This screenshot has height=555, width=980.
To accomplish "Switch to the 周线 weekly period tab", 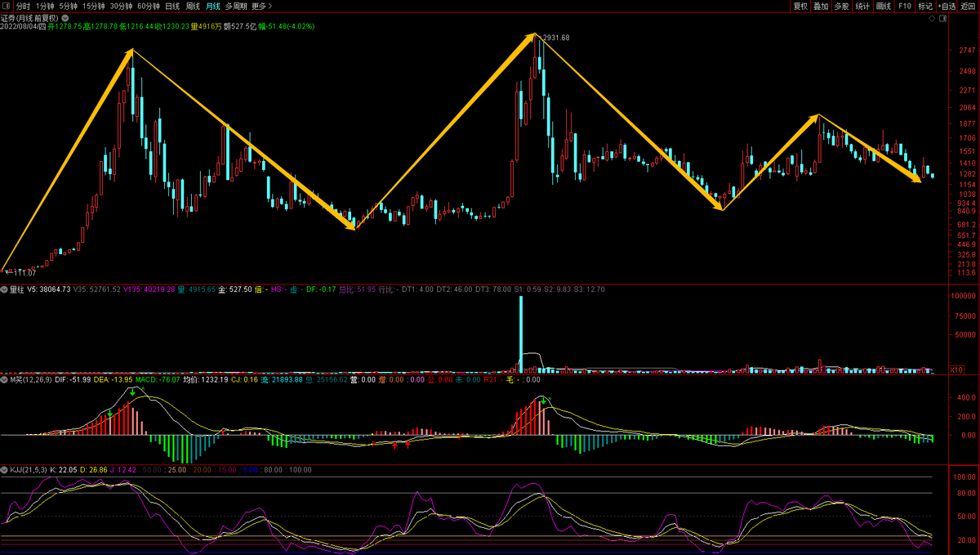I will (x=193, y=6).
